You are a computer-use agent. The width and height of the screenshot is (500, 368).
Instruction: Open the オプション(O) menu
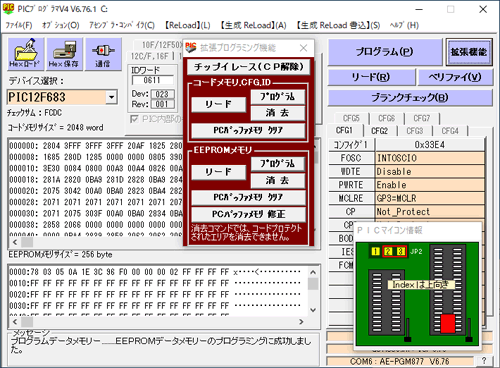pyautogui.click(x=60, y=25)
